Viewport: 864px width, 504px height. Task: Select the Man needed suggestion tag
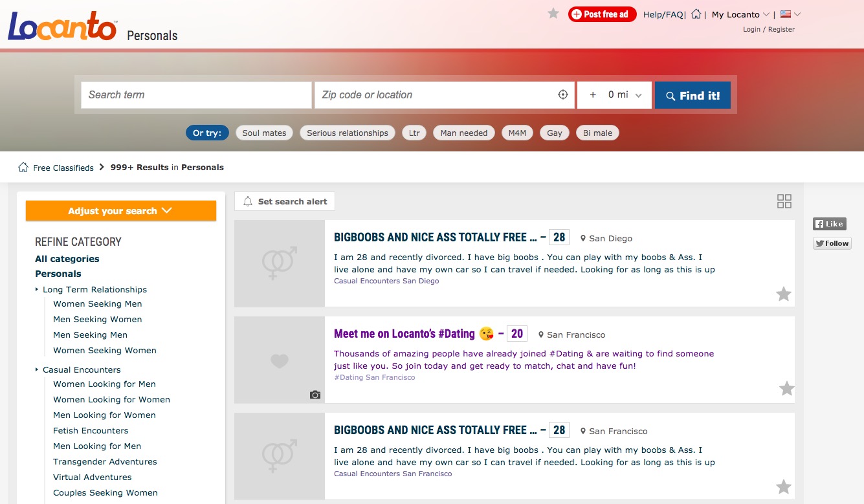pyautogui.click(x=464, y=133)
